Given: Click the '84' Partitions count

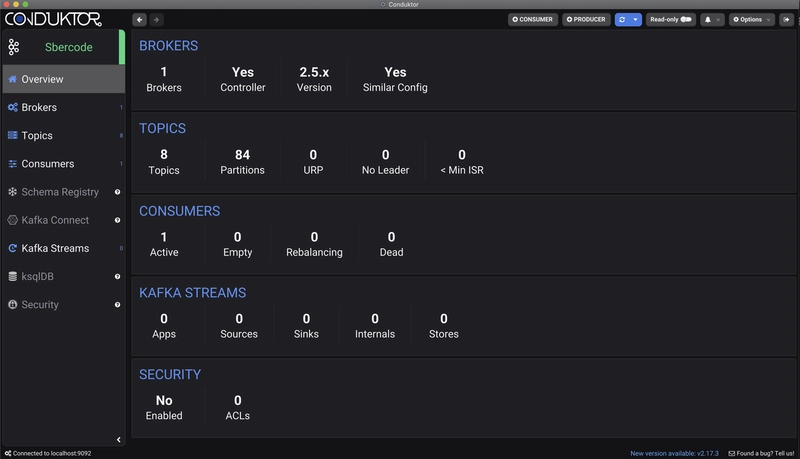Looking at the screenshot, I should tap(242, 155).
